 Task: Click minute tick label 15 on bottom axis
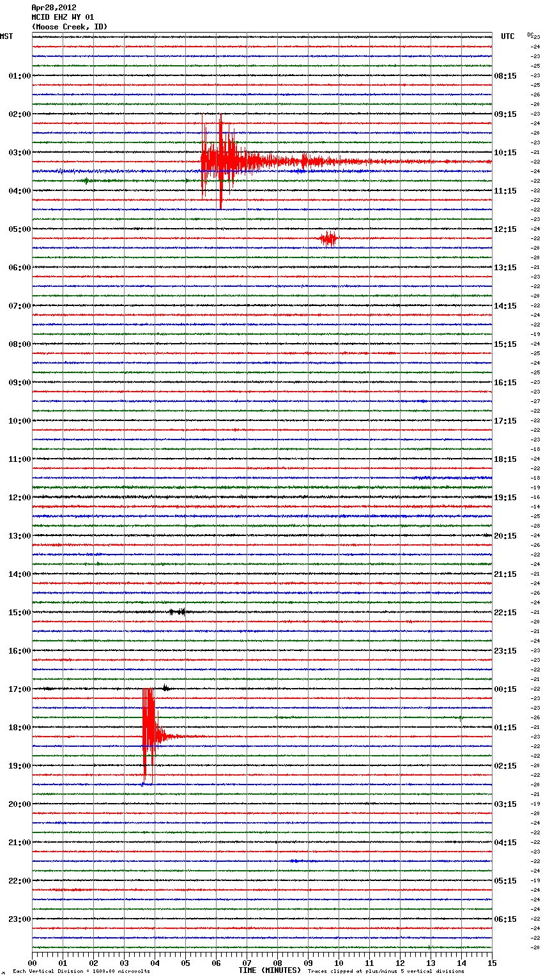(492, 963)
